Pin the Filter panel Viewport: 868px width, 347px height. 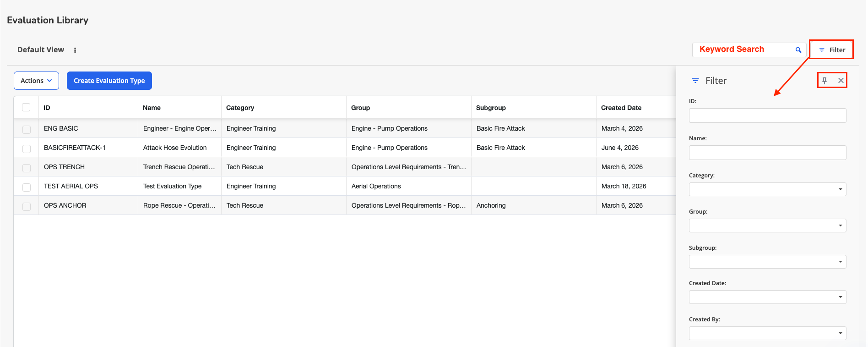point(825,81)
